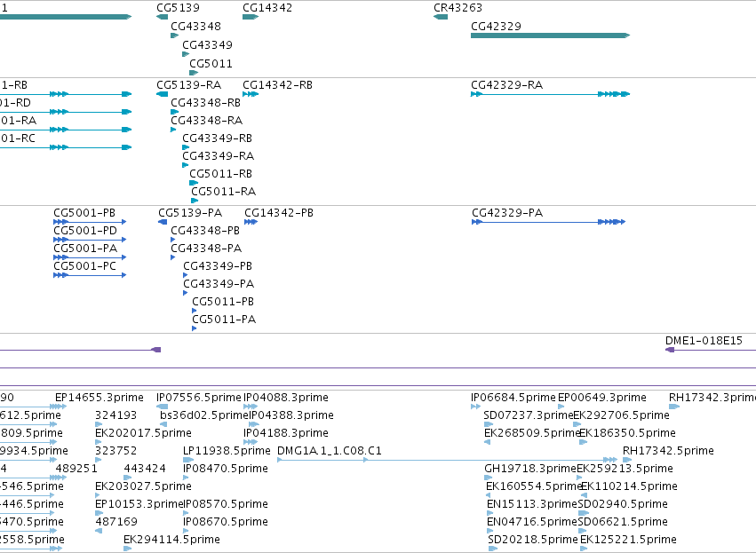Select protein CG43349-PB
The width and height of the screenshot is (756, 553).
(218, 266)
